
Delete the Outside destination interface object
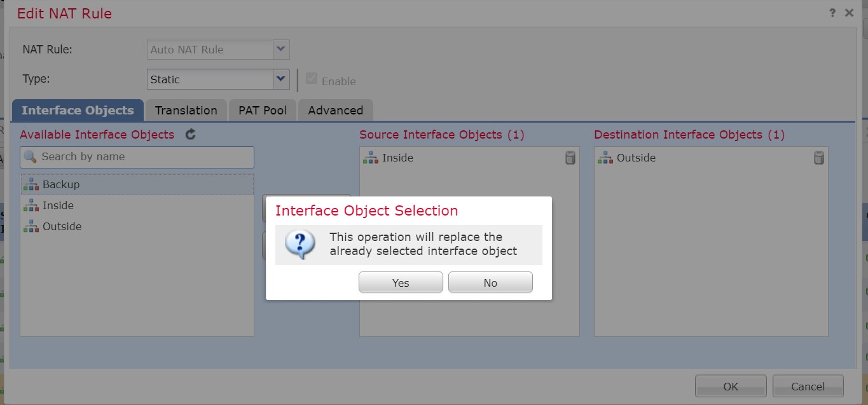(819, 158)
